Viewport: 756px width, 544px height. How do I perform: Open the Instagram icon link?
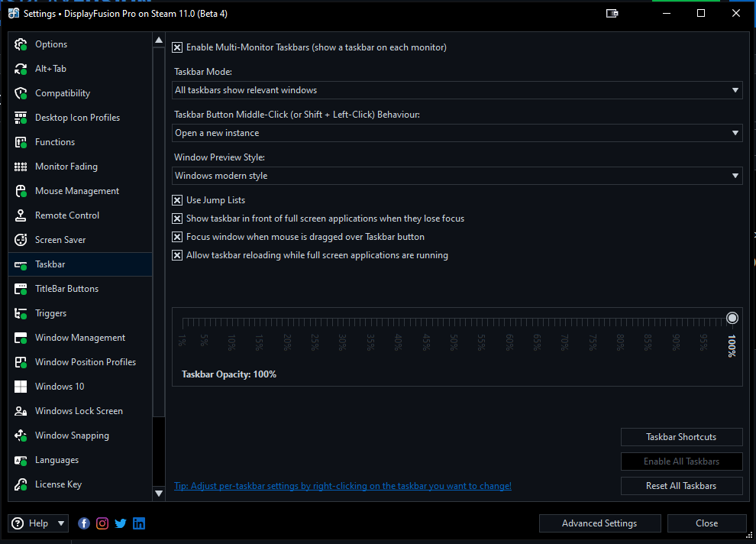[x=102, y=523]
